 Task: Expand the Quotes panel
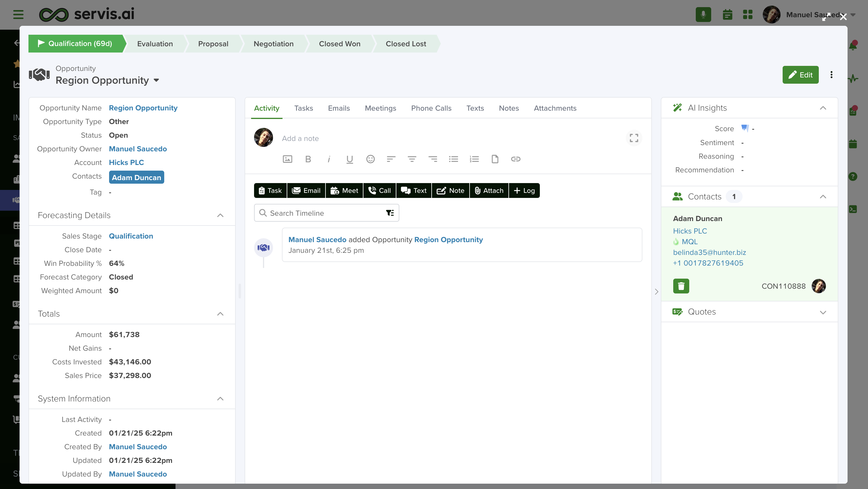point(823,312)
